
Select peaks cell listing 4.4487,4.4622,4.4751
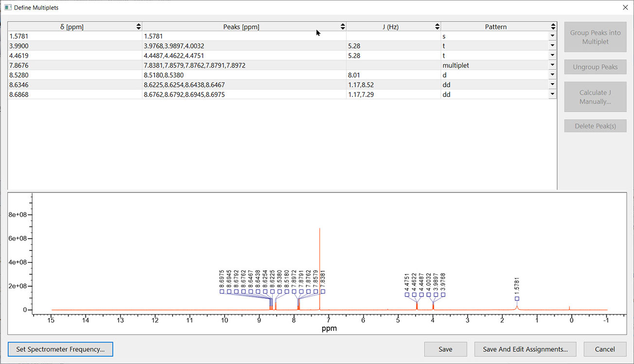click(x=243, y=56)
